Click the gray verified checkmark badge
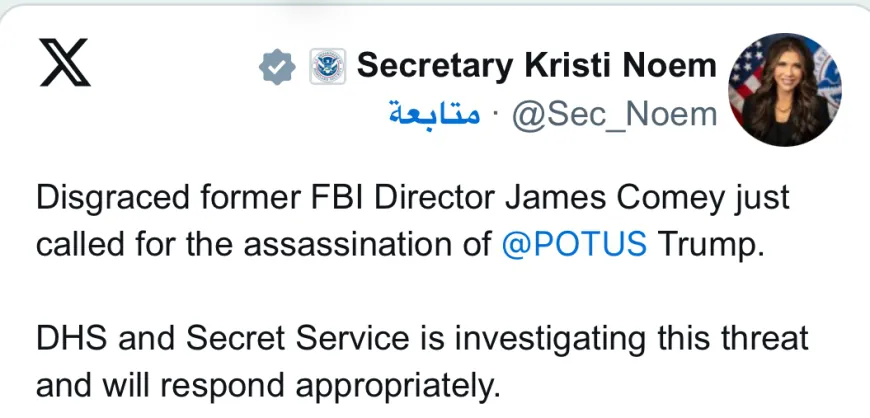 [x=277, y=67]
